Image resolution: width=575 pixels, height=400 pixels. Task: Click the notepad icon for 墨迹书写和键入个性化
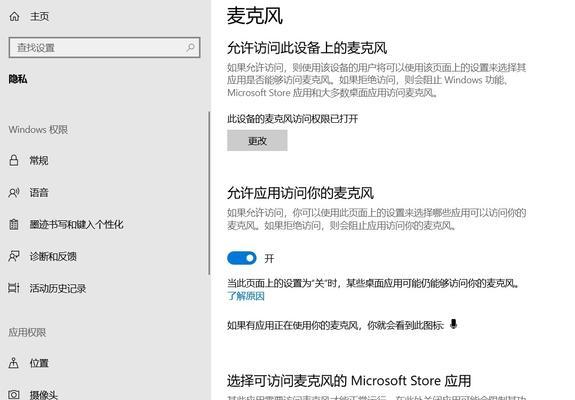click(x=14, y=224)
